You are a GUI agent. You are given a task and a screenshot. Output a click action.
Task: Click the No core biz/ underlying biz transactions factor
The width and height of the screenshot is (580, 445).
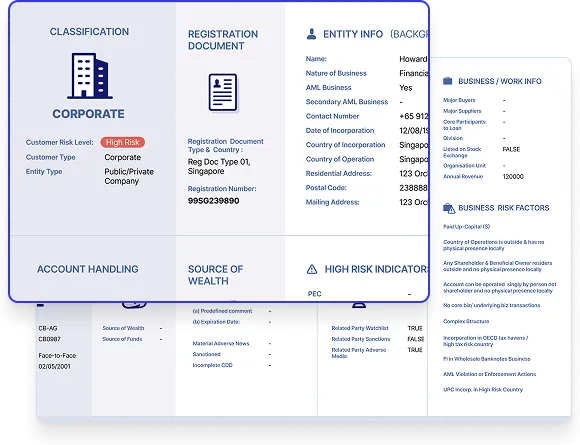pos(492,306)
